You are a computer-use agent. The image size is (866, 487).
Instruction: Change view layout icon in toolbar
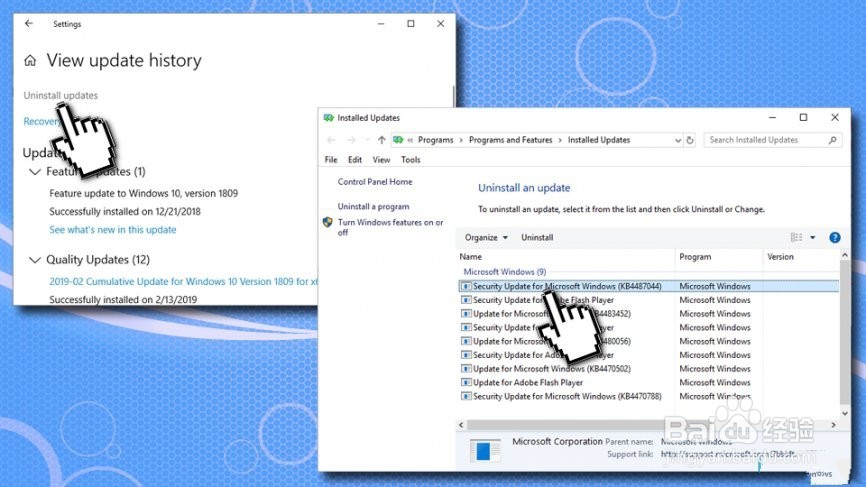(796, 237)
